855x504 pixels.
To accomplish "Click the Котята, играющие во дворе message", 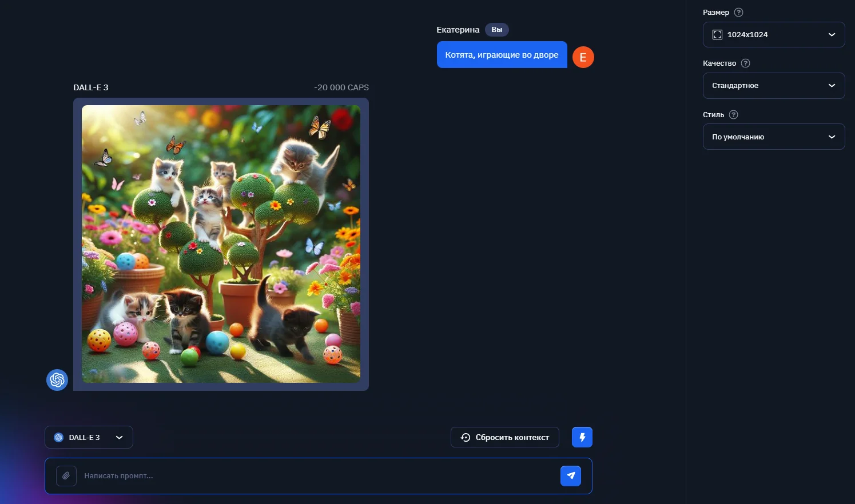I will click(502, 55).
